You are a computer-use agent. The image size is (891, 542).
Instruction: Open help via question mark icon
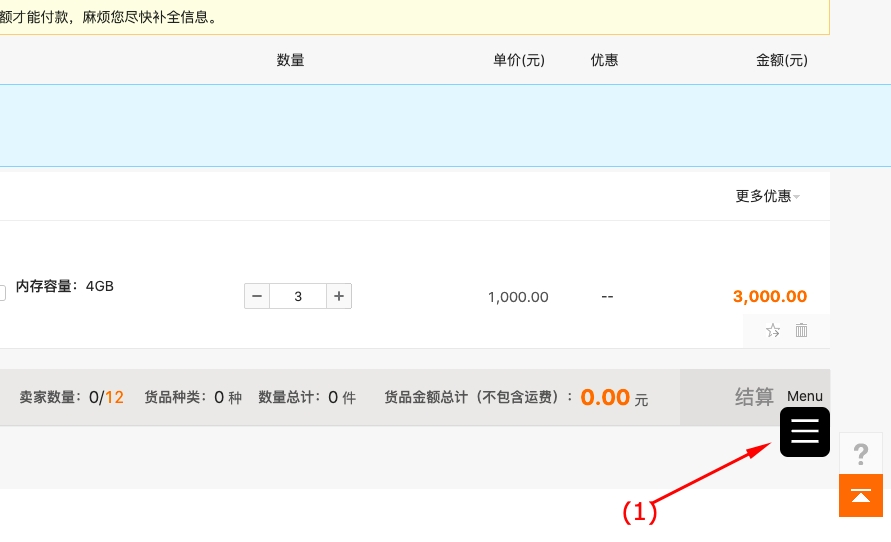tap(860, 455)
